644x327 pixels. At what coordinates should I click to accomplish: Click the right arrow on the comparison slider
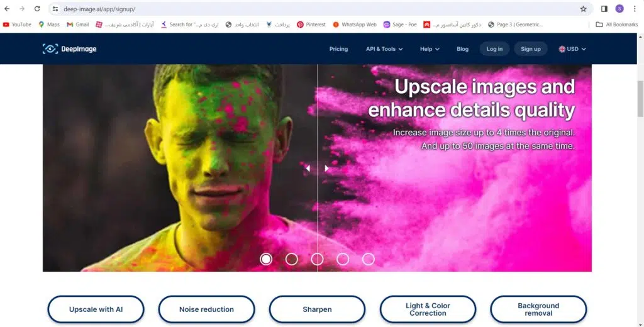pyautogui.click(x=326, y=168)
